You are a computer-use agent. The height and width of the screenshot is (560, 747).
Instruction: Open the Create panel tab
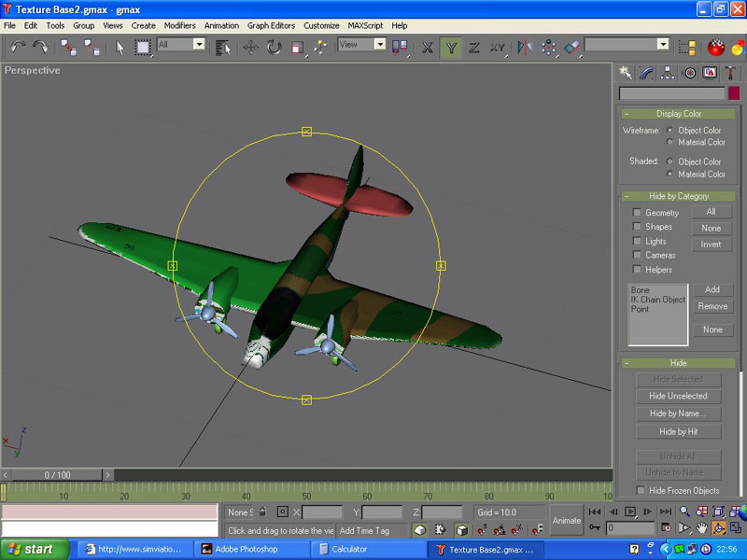click(626, 73)
